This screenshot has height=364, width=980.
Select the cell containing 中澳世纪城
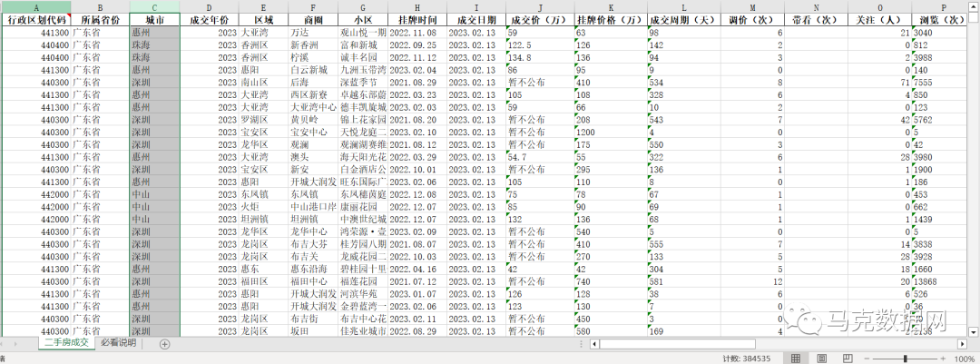pyautogui.click(x=363, y=219)
